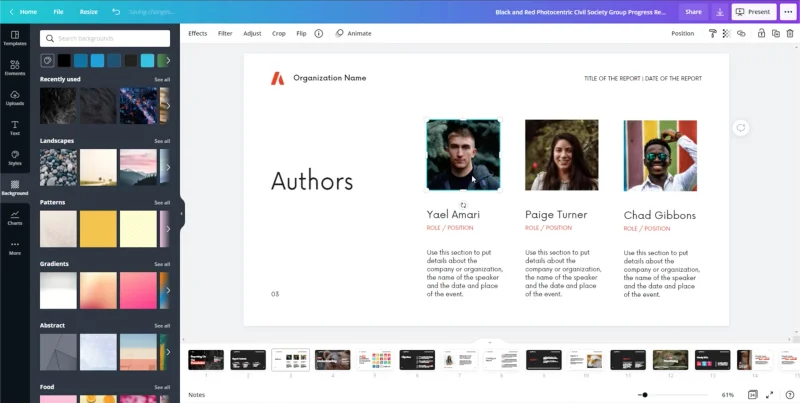Click the Animate button

pos(354,33)
